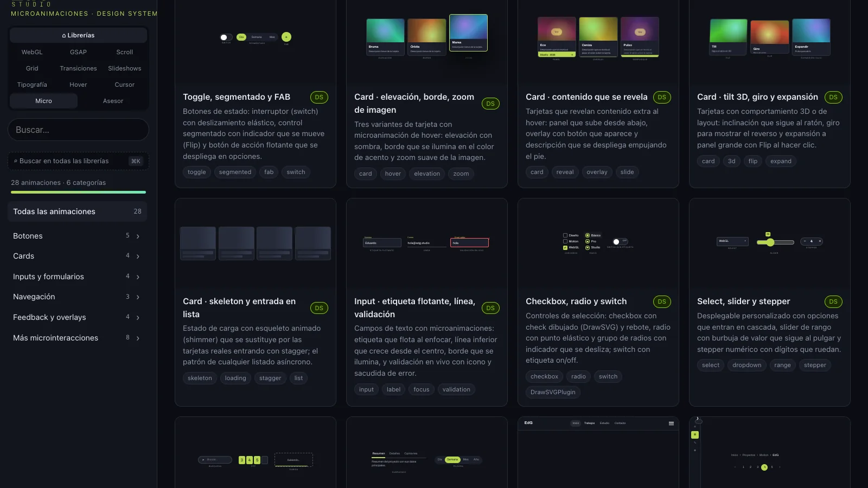Click the Librerías home button
868x488 pixels.
[x=78, y=35]
